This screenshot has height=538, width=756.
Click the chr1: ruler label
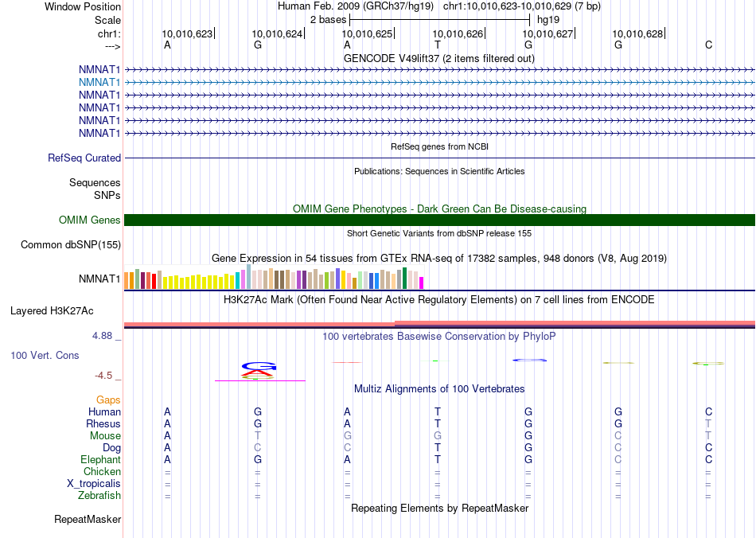click(109, 33)
